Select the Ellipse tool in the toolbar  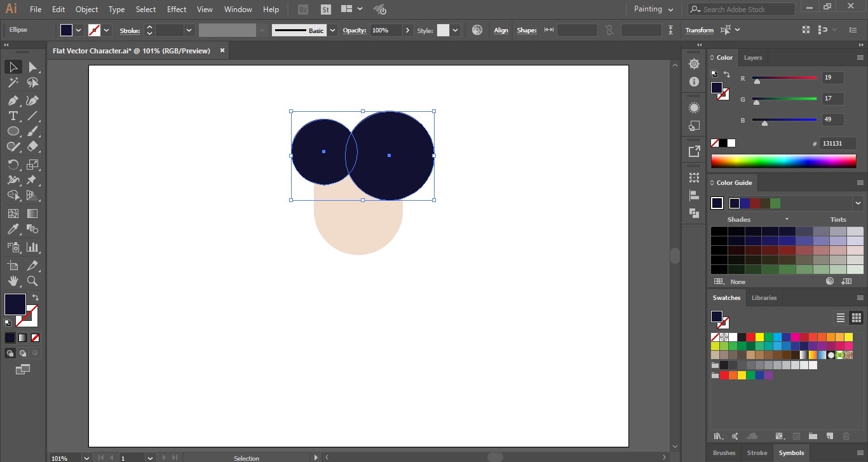click(13, 131)
